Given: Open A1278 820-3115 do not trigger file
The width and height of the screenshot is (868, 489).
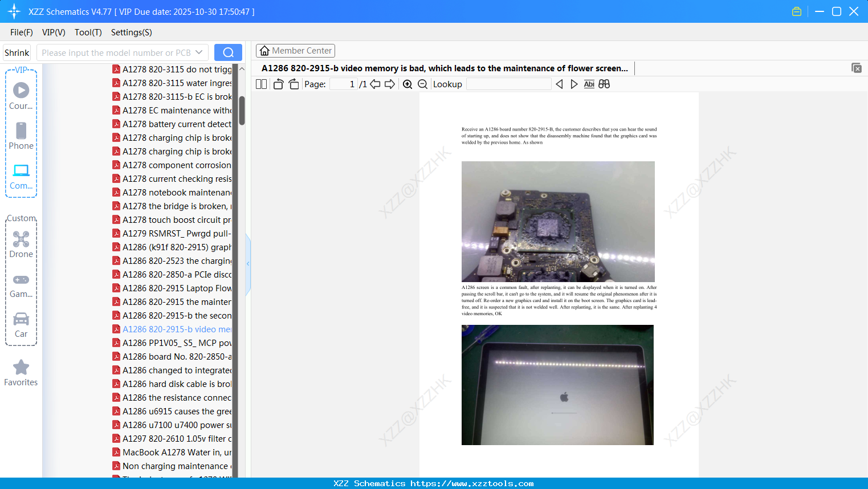Looking at the screenshot, I should 172,69.
